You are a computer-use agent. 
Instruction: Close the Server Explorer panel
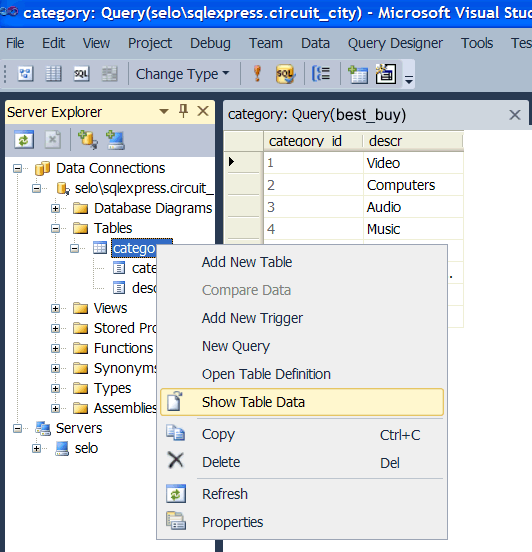tap(203, 111)
